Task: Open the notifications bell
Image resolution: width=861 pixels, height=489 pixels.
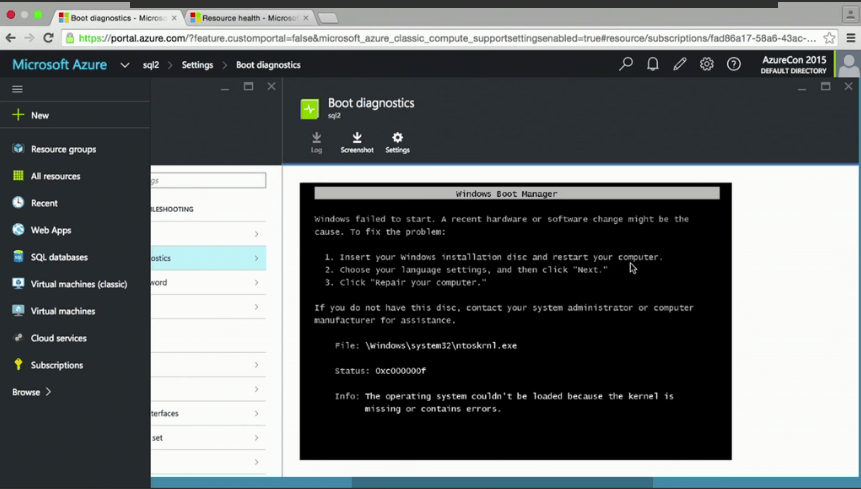Action: [652, 64]
